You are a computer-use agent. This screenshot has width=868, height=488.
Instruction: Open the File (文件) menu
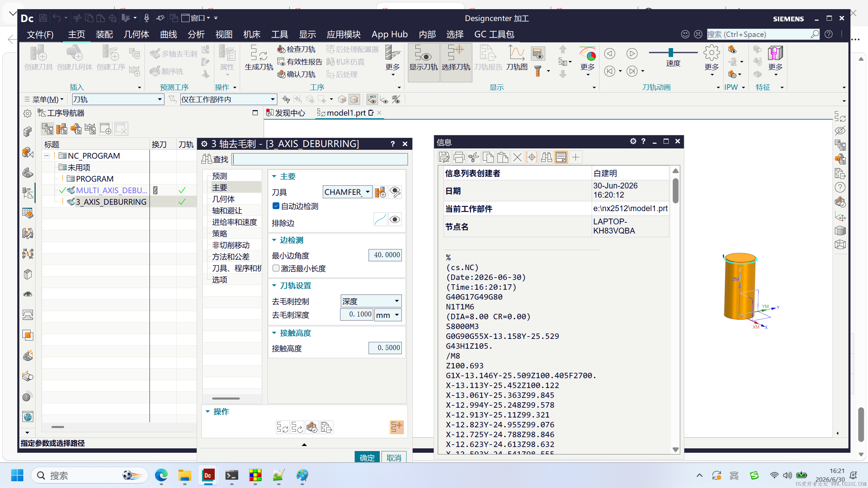[x=40, y=34]
